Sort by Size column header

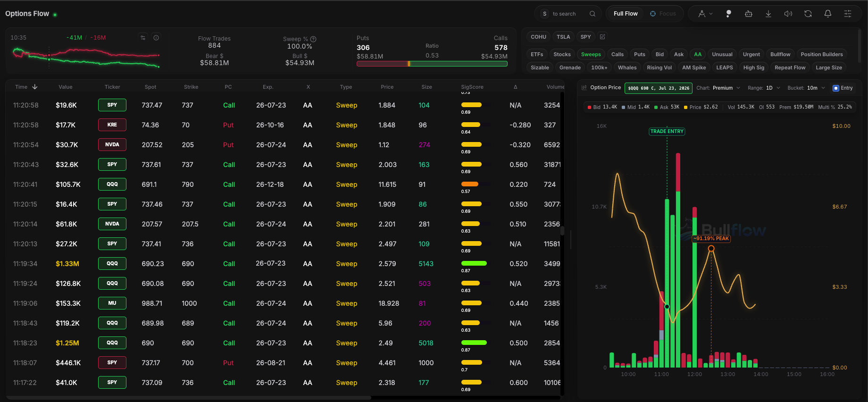tap(427, 87)
